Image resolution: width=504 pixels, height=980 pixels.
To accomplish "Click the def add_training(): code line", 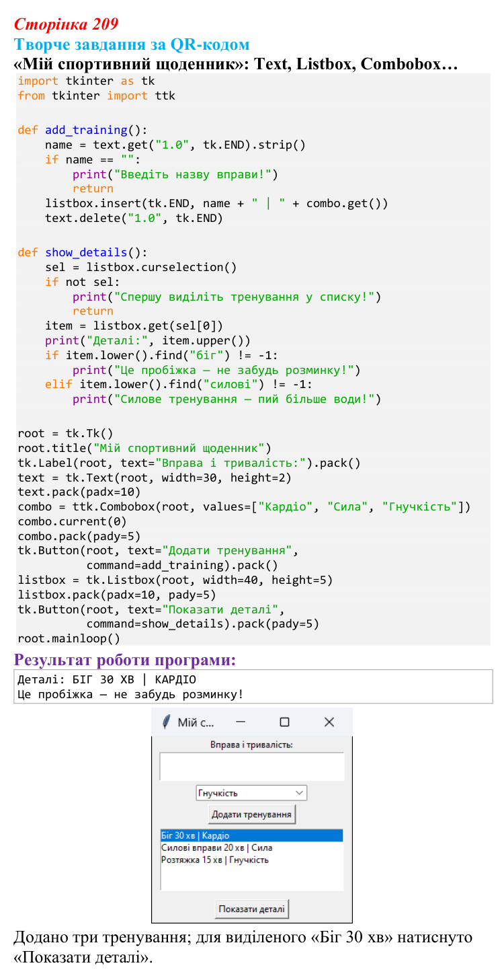I will coord(83,130).
